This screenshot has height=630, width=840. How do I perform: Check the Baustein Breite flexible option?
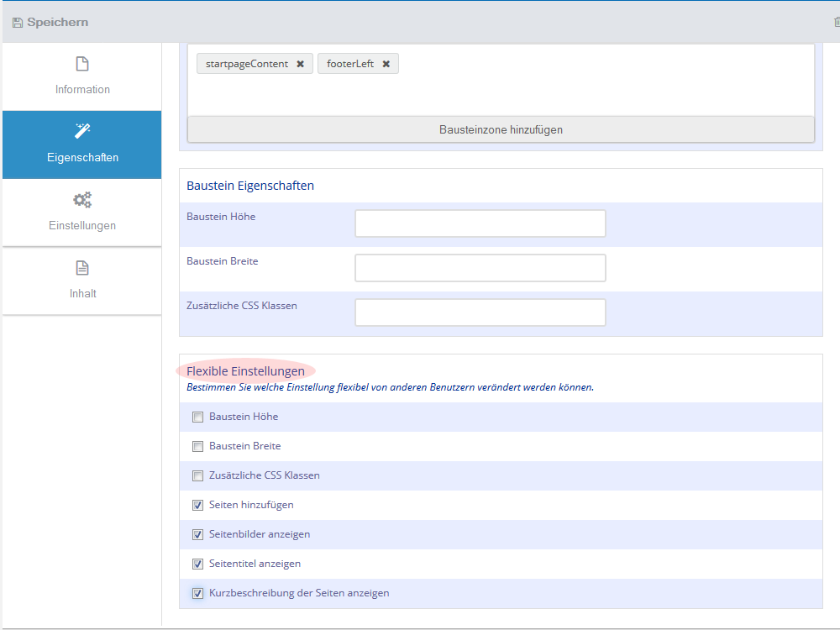coord(198,447)
